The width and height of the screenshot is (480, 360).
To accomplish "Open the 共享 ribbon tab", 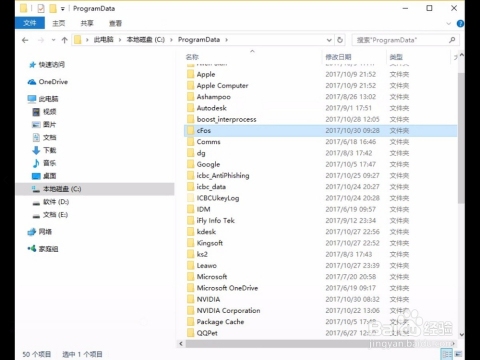I will (87, 23).
